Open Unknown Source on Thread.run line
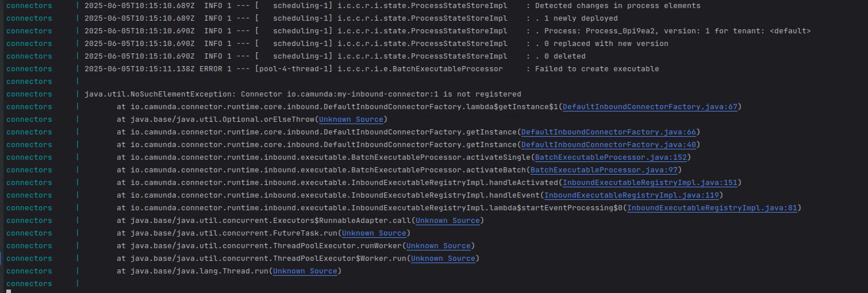 [x=305, y=271]
